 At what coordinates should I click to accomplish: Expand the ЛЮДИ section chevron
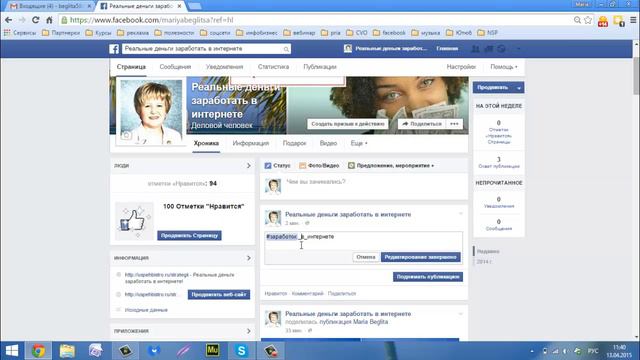(x=249, y=166)
